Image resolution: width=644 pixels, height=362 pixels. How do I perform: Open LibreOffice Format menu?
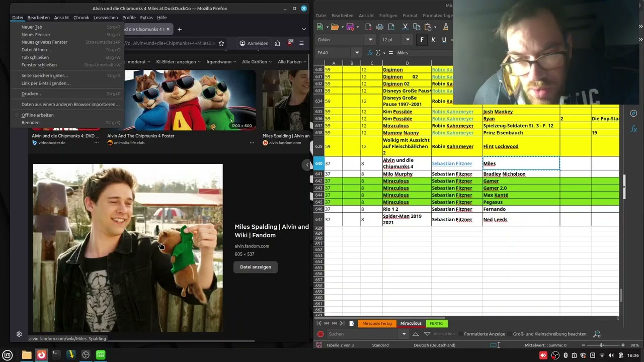click(x=410, y=16)
